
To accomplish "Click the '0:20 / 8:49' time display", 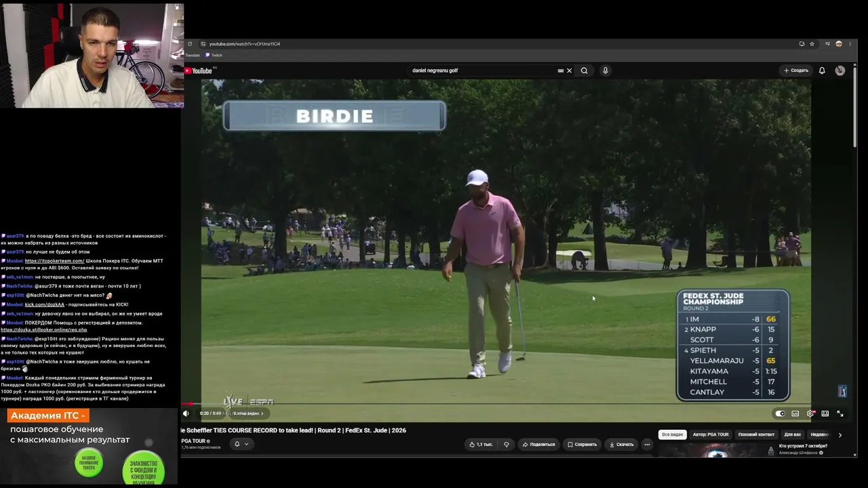I will (x=210, y=413).
